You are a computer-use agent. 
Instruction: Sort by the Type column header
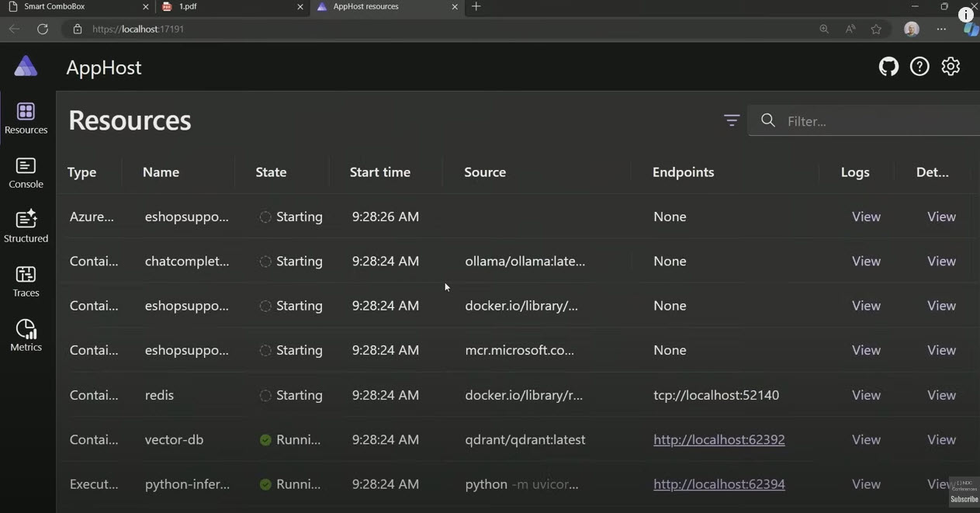[81, 172]
